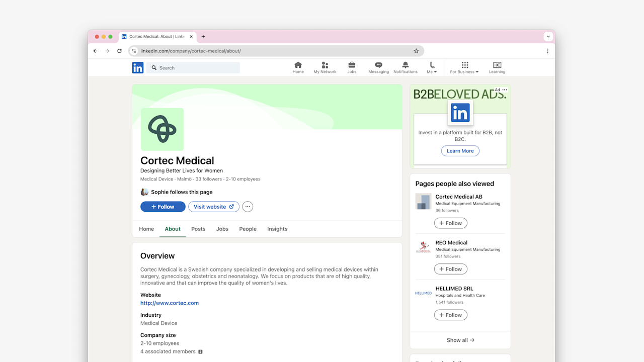Bookmark this page with the star icon

click(416, 51)
